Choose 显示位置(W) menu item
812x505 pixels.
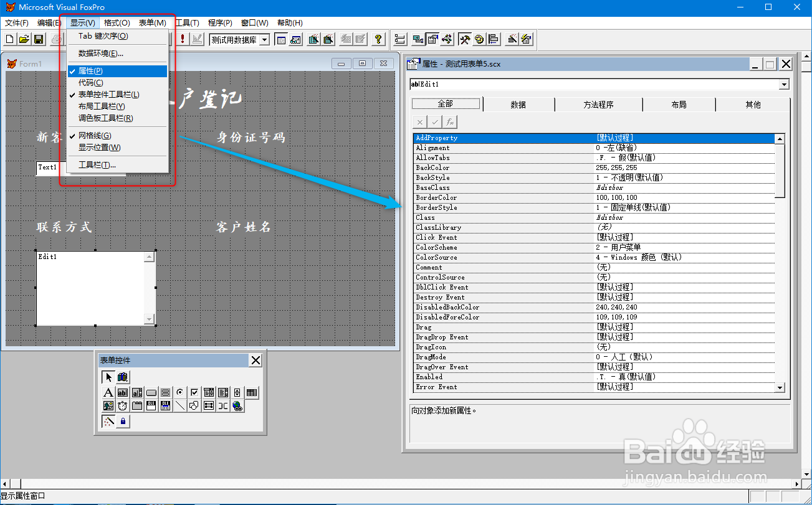pos(117,148)
